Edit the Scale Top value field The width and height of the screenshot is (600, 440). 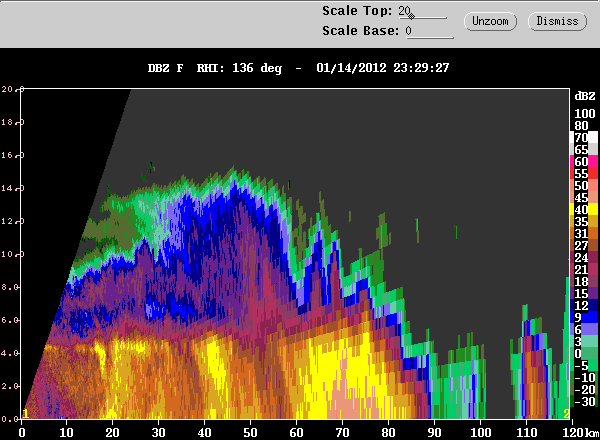[x=422, y=11]
